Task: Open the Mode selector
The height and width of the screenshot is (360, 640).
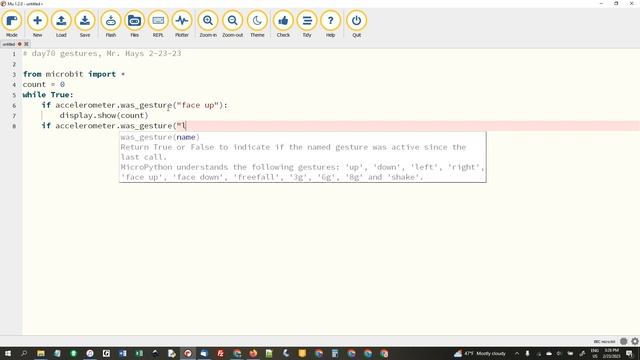Action: click(x=11, y=24)
